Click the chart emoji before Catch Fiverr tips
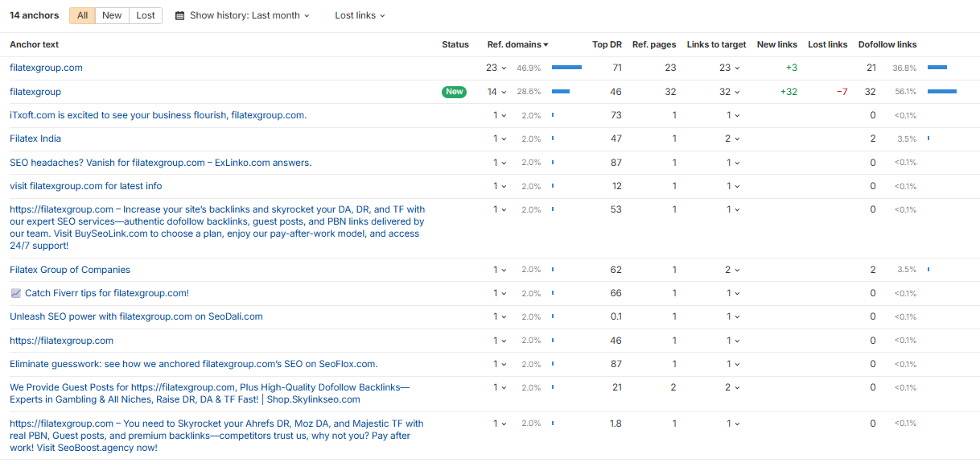980x467 pixels. [15, 293]
